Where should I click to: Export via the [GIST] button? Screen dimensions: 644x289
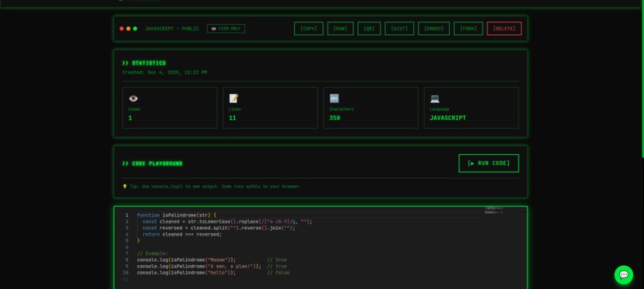tap(399, 29)
